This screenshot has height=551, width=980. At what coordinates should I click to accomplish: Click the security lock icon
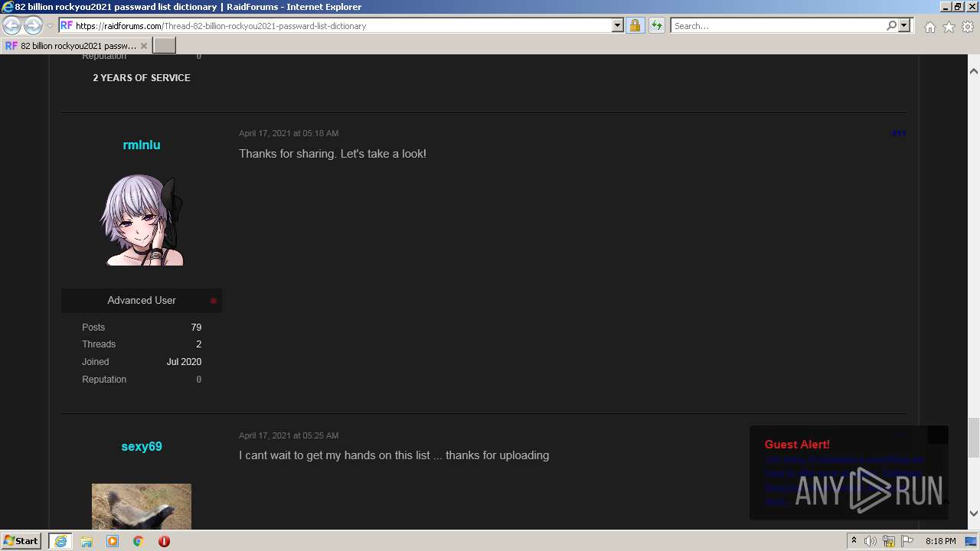coord(635,25)
